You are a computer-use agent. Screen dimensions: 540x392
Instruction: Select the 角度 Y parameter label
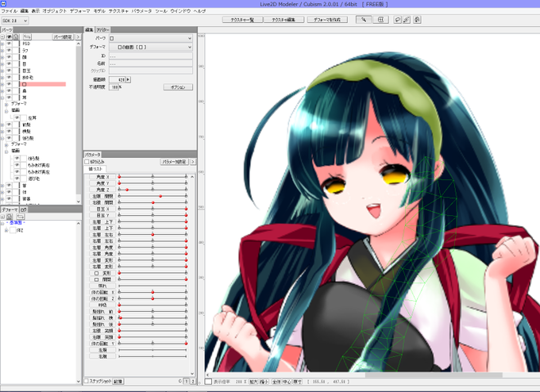pos(102,183)
